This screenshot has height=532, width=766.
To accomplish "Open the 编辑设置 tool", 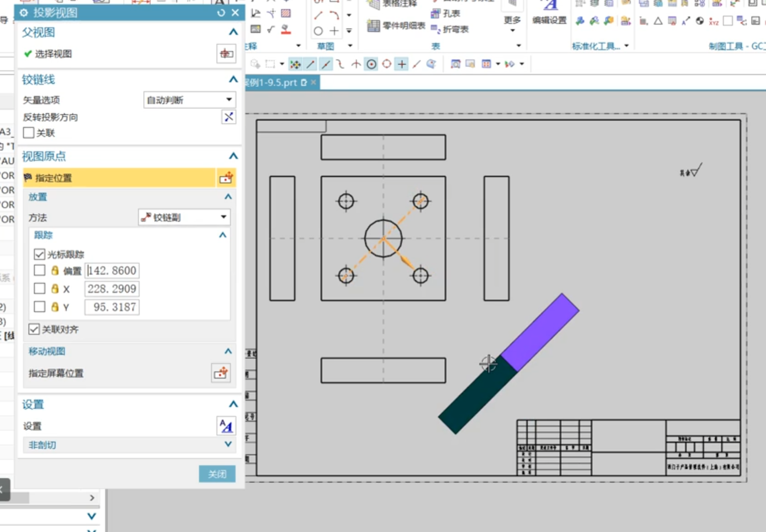I will pos(549,14).
